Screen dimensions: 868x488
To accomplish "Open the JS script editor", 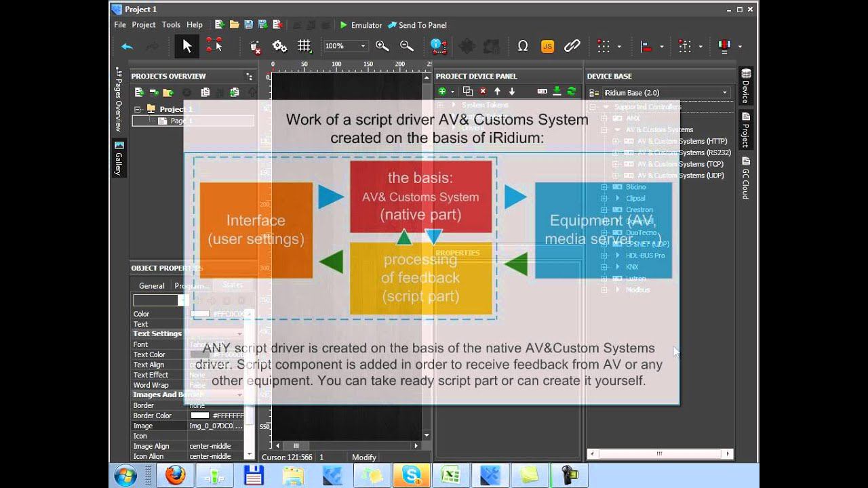I will [547, 46].
